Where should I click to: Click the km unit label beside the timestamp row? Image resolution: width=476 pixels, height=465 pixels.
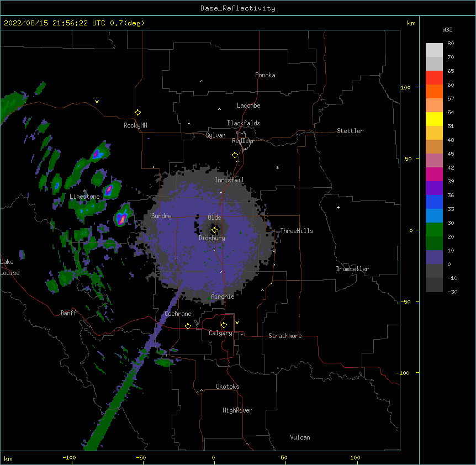pos(411,23)
